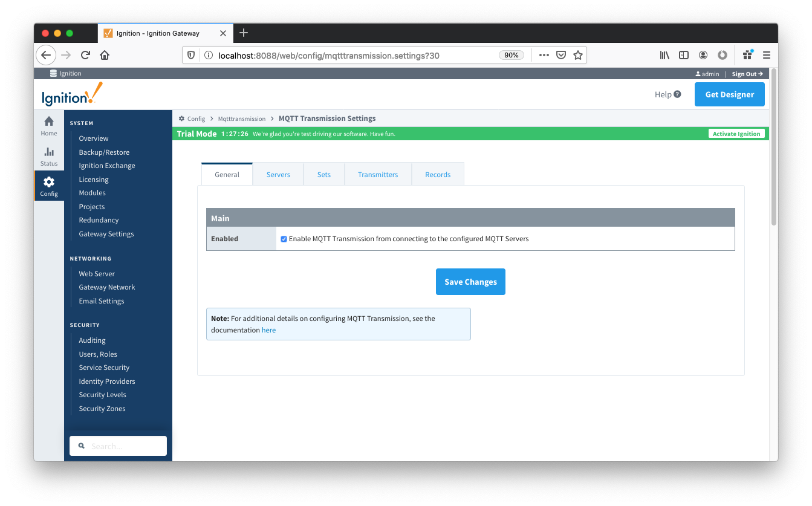The image size is (812, 506).
Task: Open Auditing under Security
Action: click(x=92, y=340)
